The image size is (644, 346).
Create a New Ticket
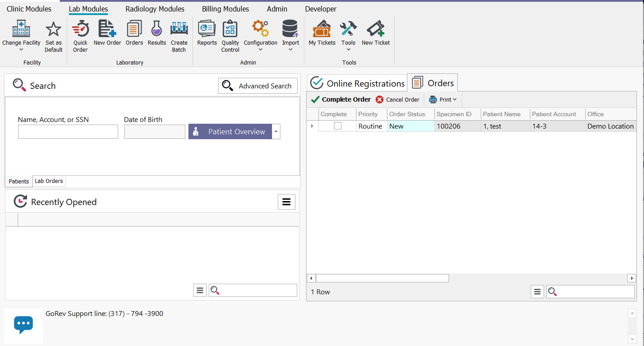(x=376, y=33)
